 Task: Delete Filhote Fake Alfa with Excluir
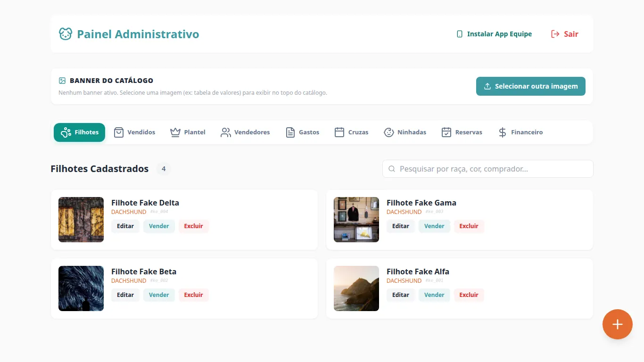click(x=469, y=295)
